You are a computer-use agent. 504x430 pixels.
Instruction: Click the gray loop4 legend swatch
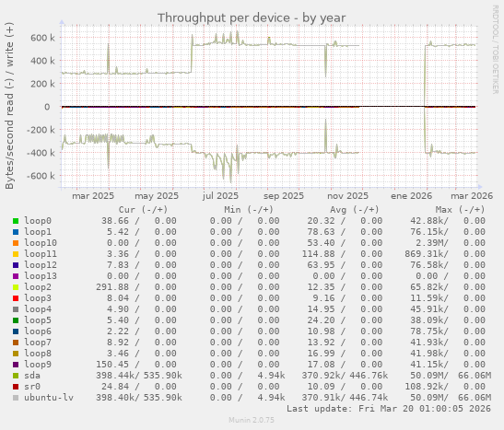pyautogui.click(x=16, y=309)
